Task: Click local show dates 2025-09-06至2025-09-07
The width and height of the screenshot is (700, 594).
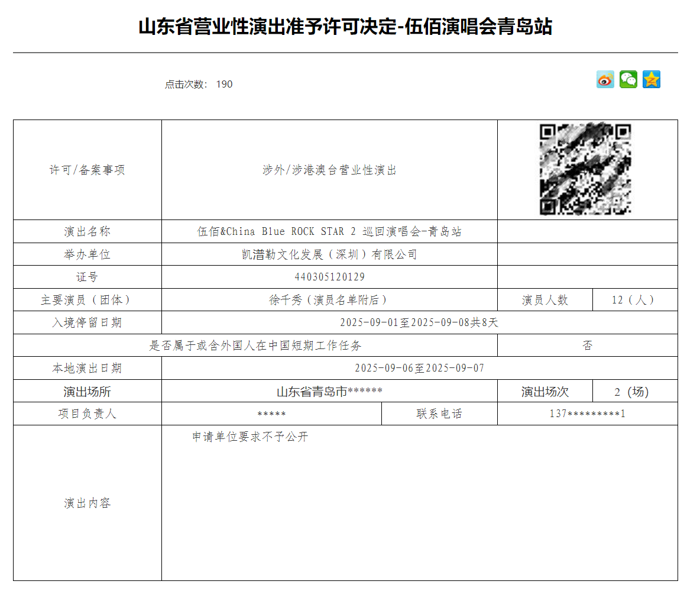Action: (419, 368)
